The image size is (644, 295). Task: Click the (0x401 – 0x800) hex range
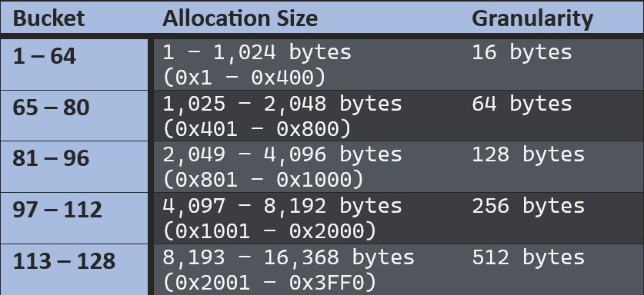pos(257,128)
